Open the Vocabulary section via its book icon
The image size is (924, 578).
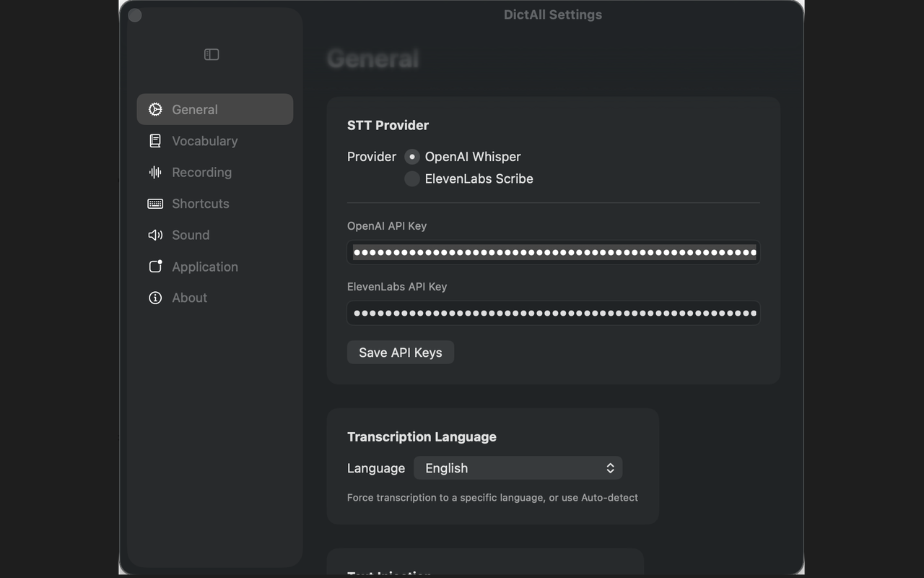[x=155, y=140]
